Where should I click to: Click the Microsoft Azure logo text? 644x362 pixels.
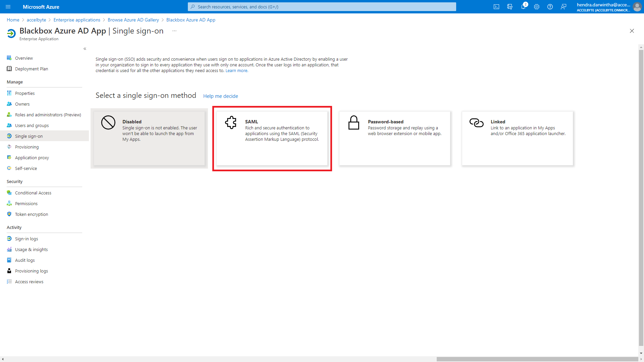point(41,7)
